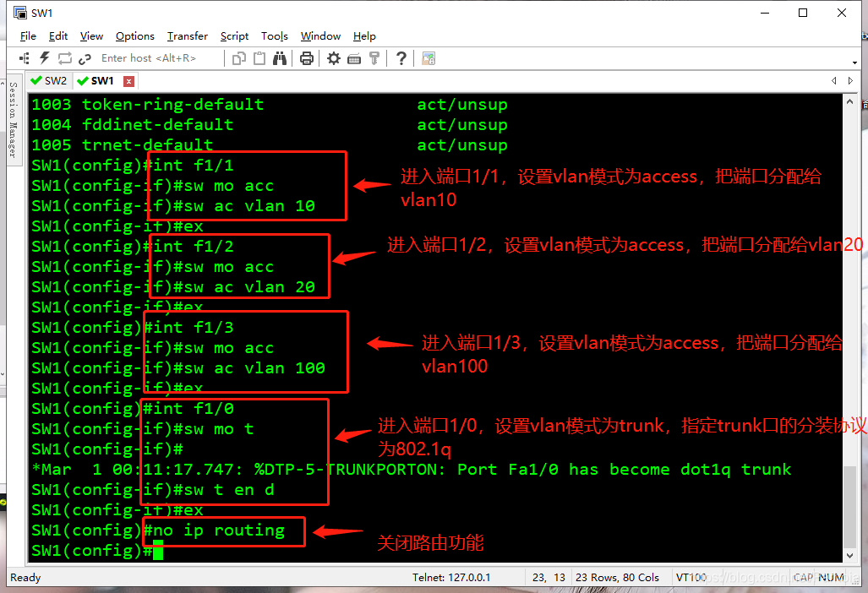Click the Public Key Assistant key icon
This screenshot has width=868, height=593.
click(374, 58)
